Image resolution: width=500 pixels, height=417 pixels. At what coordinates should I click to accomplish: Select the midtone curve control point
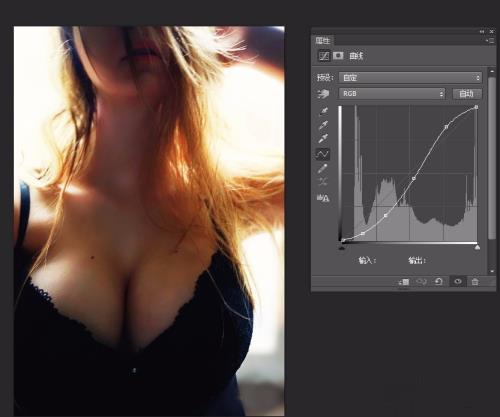pyautogui.click(x=414, y=179)
